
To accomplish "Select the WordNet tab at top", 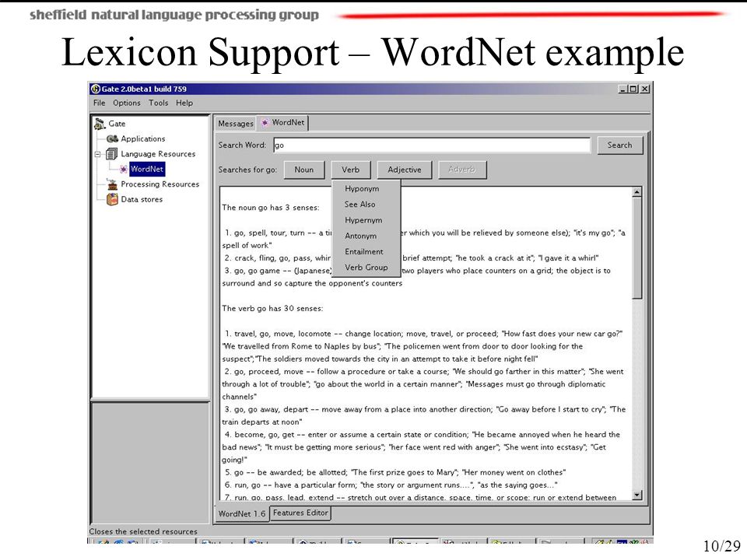I will 283,122.
